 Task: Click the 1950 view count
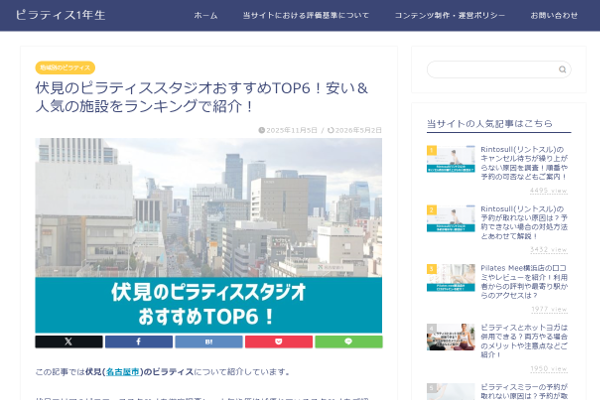pos(548,368)
